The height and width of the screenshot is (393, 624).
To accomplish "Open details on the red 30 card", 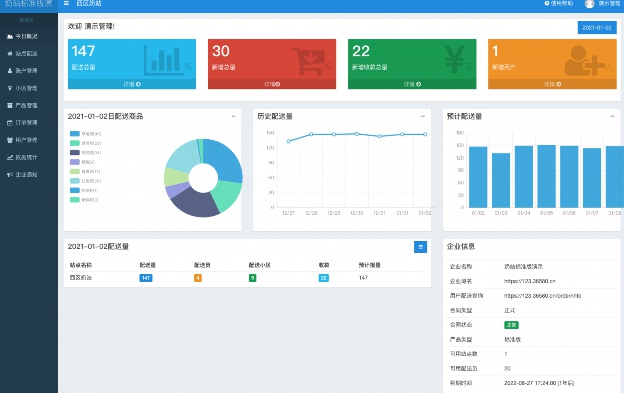I will (x=272, y=84).
